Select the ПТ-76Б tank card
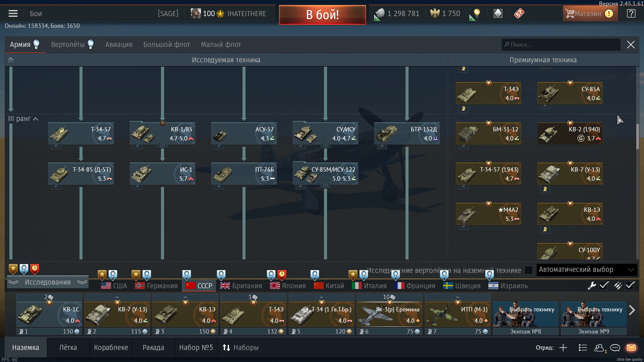644x362 pixels. pos(244,174)
